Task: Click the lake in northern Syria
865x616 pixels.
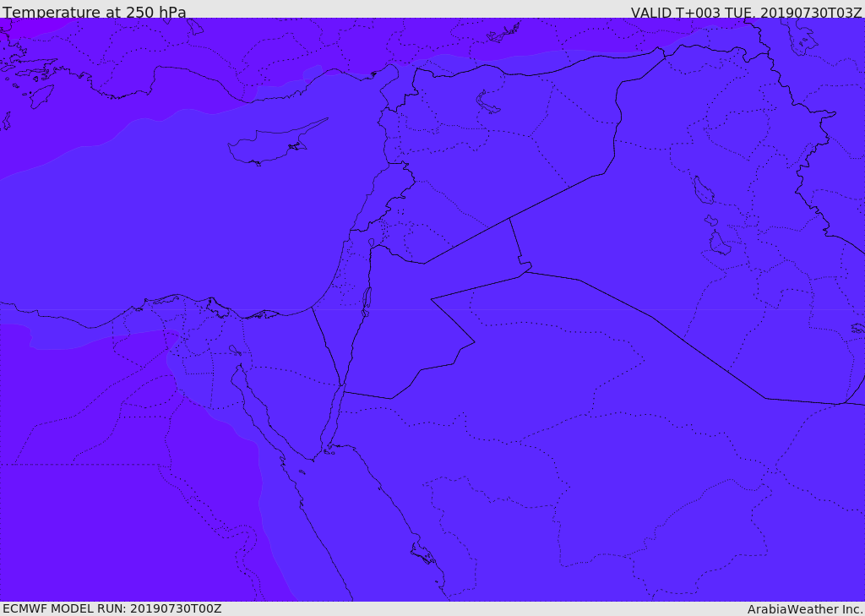Action: [487, 102]
